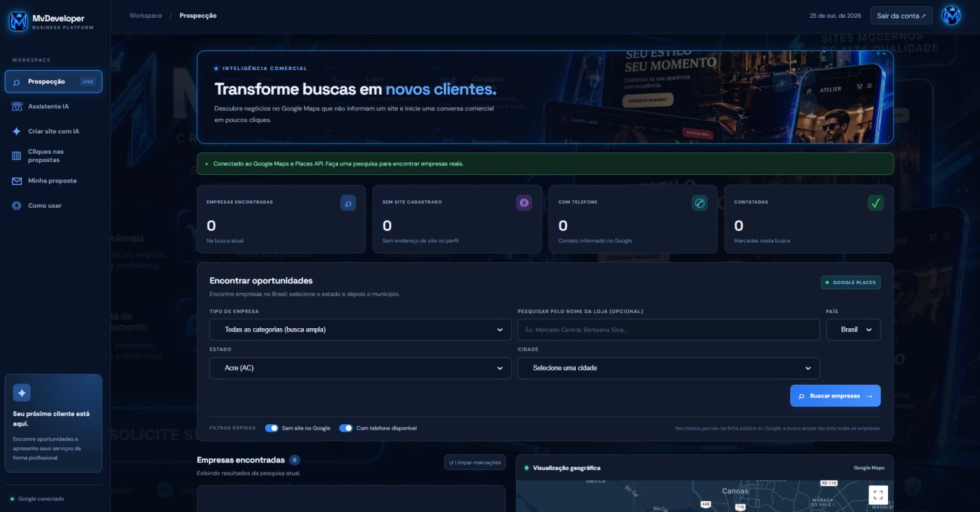Click the Prospecção breadcrumb text

[x=198, y=16]
